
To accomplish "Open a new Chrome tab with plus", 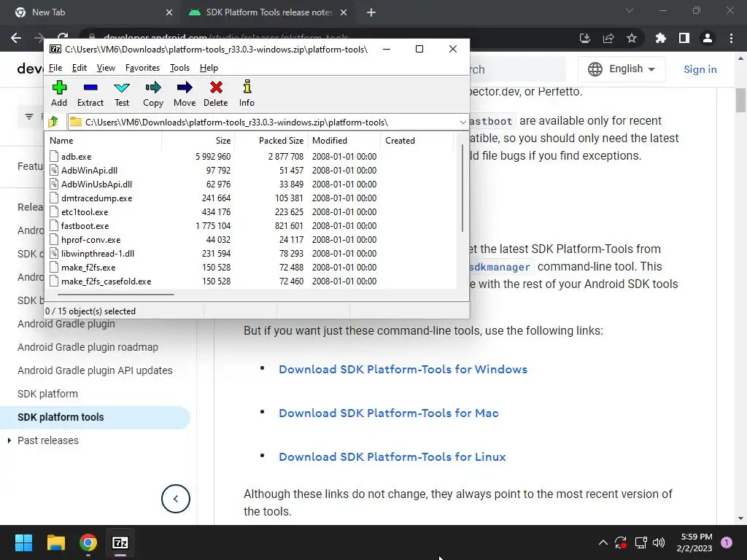I will (x=371, y=12).
